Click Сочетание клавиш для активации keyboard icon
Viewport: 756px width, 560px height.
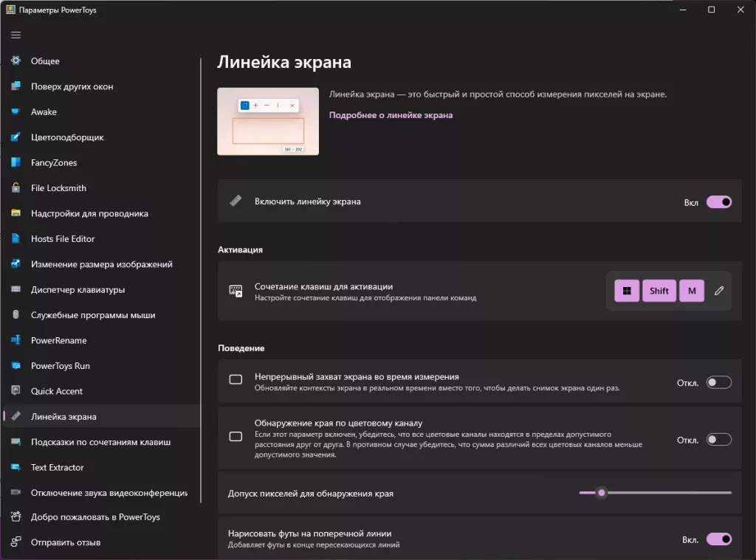point(236,291)
